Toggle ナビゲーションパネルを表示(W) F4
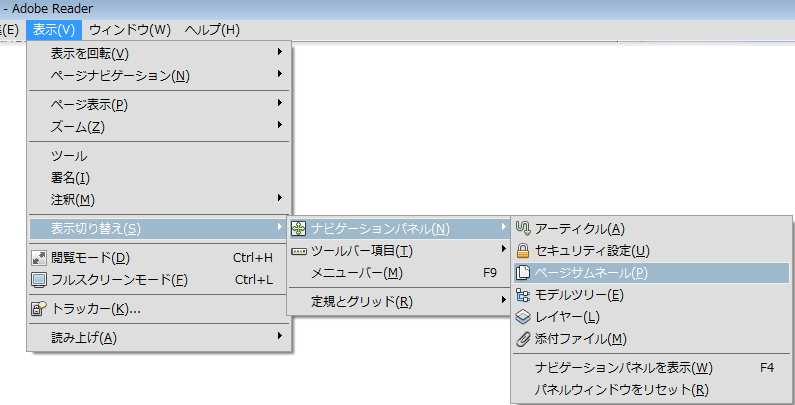Screen dimensions: 795x405 coord(652,368)
